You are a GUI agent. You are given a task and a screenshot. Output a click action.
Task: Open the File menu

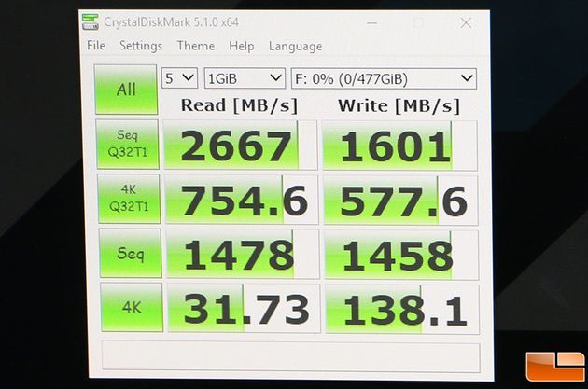[96, 46]
